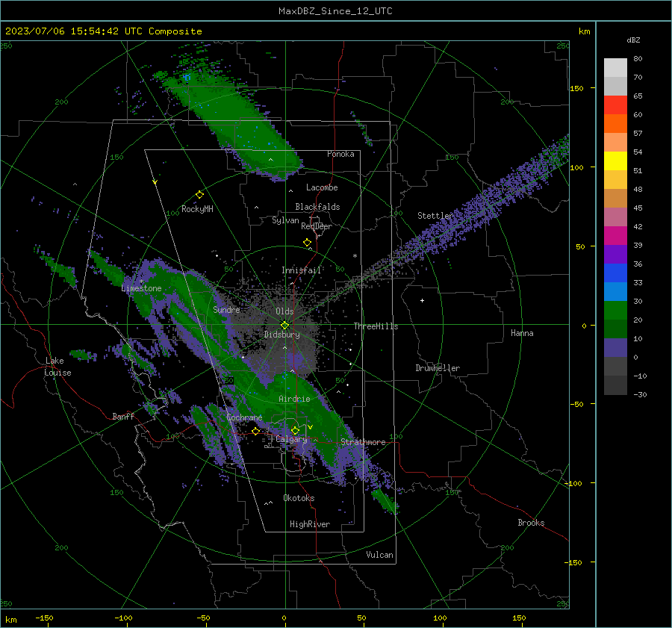Select the yellow 54 to 51 dBZ swatch
672x628 pixels.
tap(615, 161)
